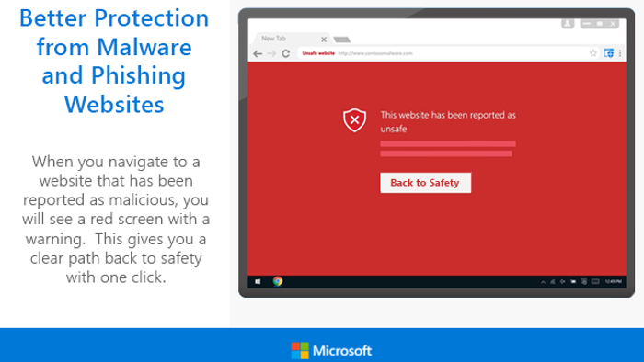Click the Back to Safety button

click(425, 183)
